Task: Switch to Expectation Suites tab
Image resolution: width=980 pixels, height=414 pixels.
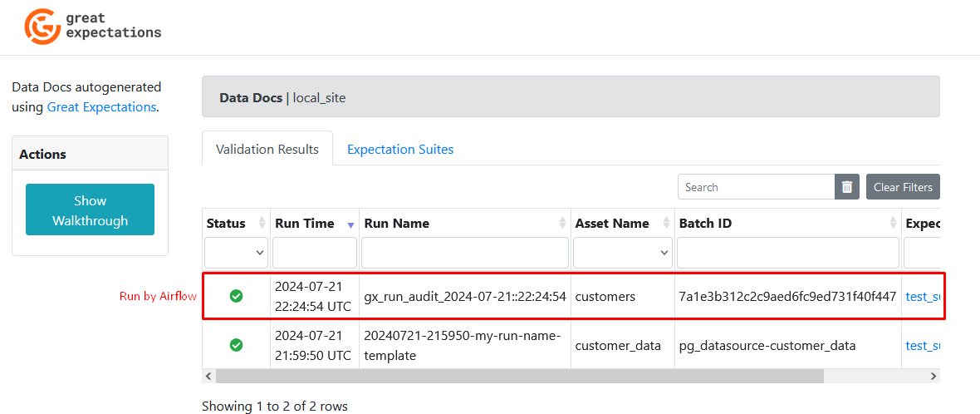Action: (400, 150)
